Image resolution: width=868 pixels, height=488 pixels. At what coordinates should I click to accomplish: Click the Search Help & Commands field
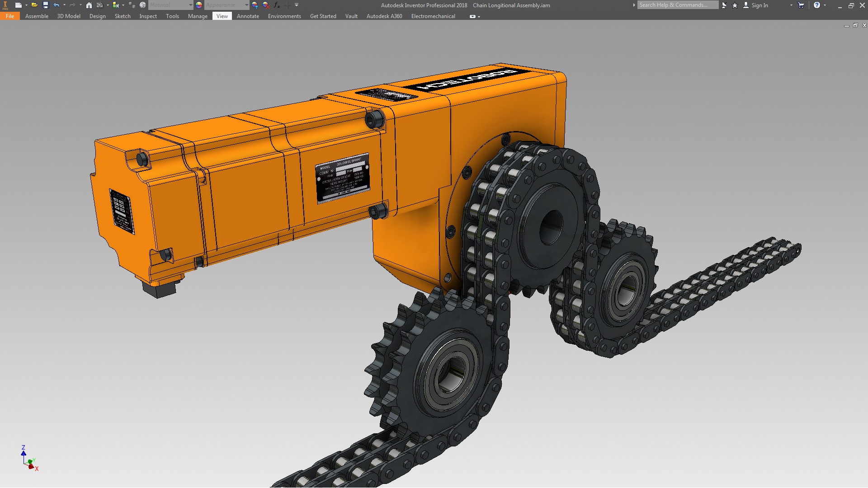tap(677, 5)
